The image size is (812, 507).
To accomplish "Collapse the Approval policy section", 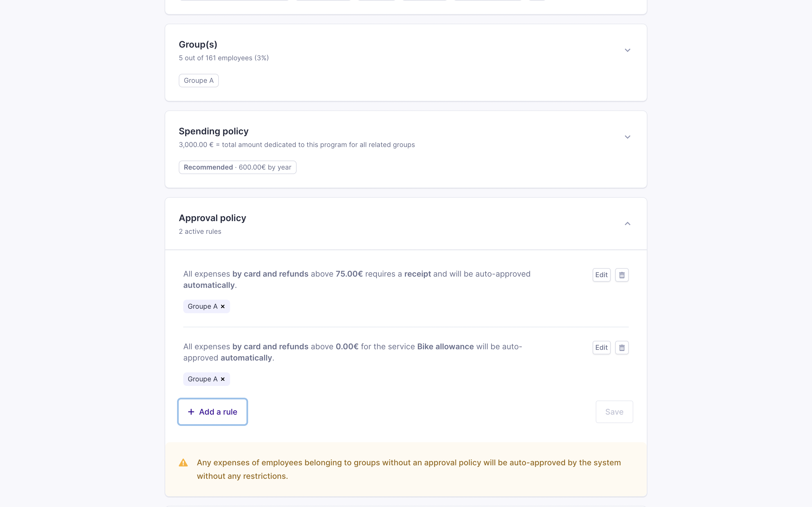I will (627, 224).
